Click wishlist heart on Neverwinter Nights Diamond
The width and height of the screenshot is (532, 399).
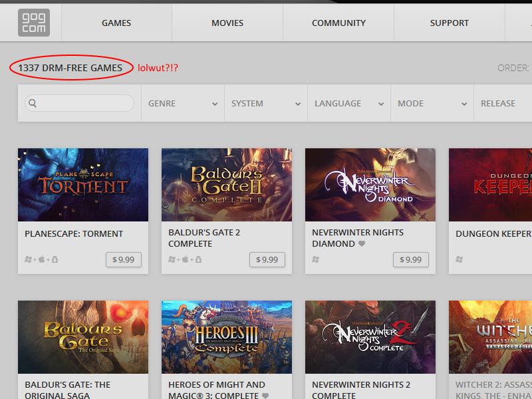pos(362,243)
